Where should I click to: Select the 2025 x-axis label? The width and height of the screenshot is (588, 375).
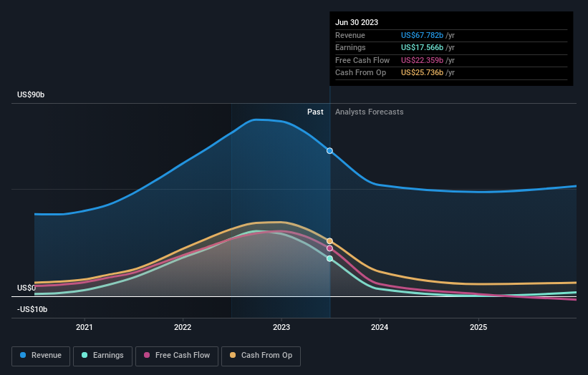click(x=478, y=327)
